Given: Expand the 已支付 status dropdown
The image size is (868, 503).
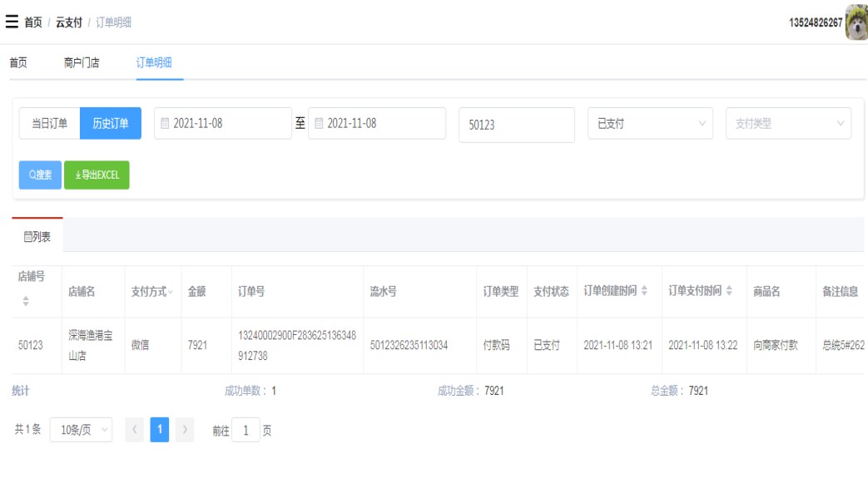Looking at the screenshot, I should [x=650, y=124].
